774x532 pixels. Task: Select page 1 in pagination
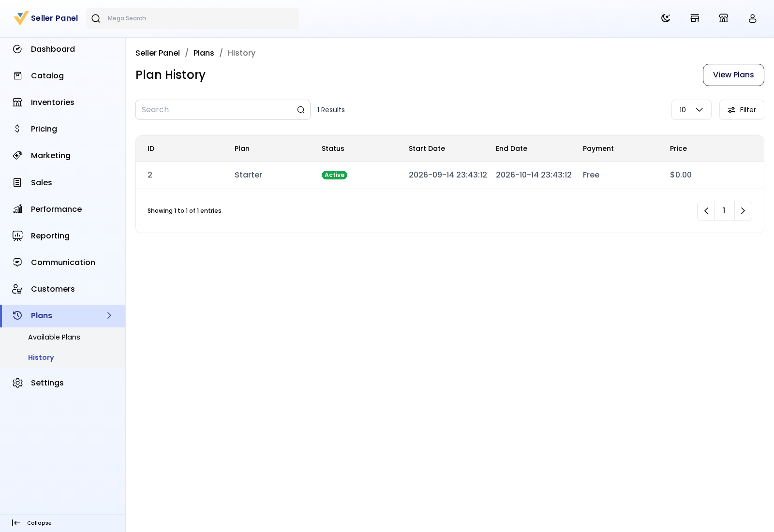click(724, 211)
